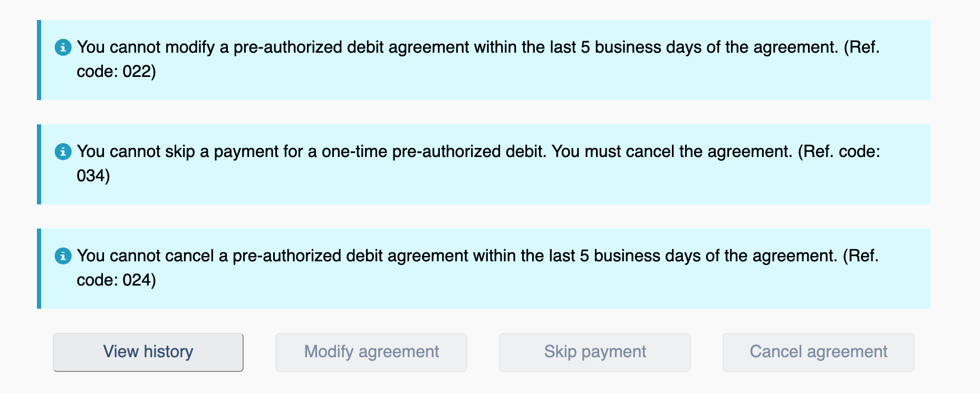This screenshot has width=980, height=393.
Task: Hit the Cancel agreement button
Action: [x=818, y=352]
